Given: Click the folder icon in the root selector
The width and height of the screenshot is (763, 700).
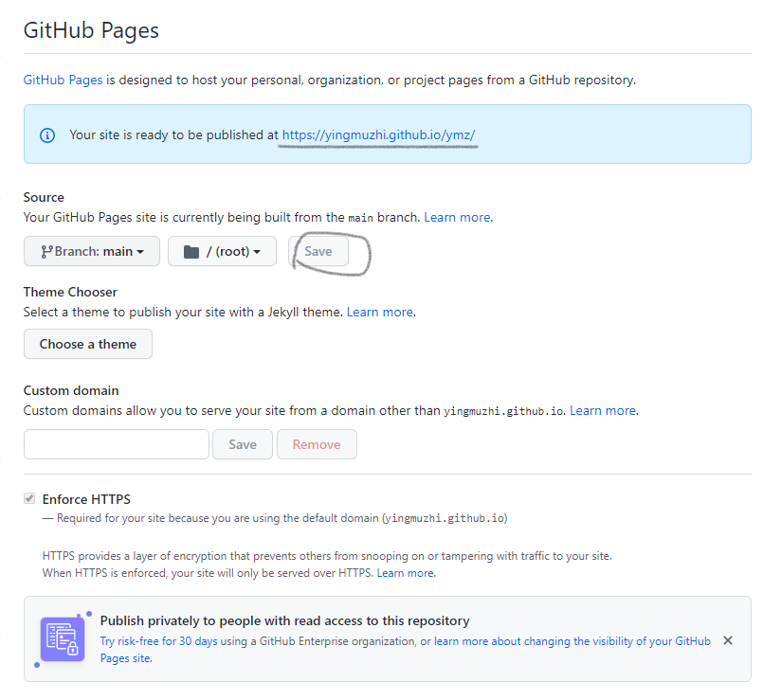Looking at the screenshot, I should [x=191, y=252].
